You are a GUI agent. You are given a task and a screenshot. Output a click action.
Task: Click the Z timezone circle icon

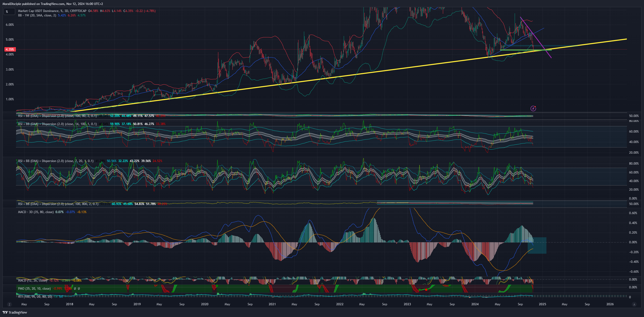[10, 304]
